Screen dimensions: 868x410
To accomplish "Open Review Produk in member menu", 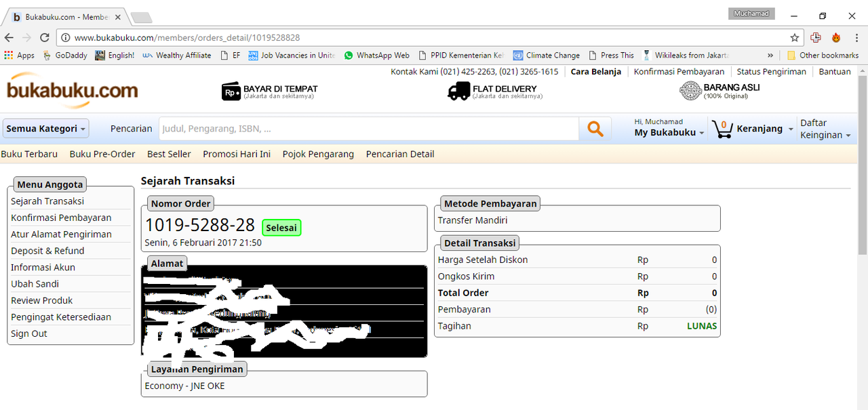I will [x=41, y=301].
